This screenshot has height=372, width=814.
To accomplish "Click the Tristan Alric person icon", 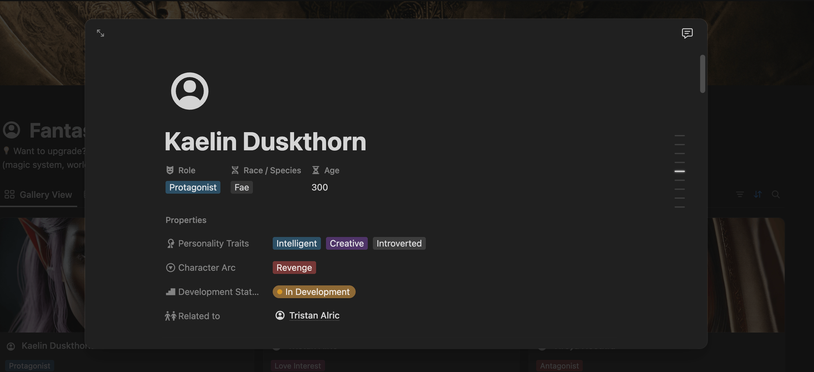I will [280, 315].
